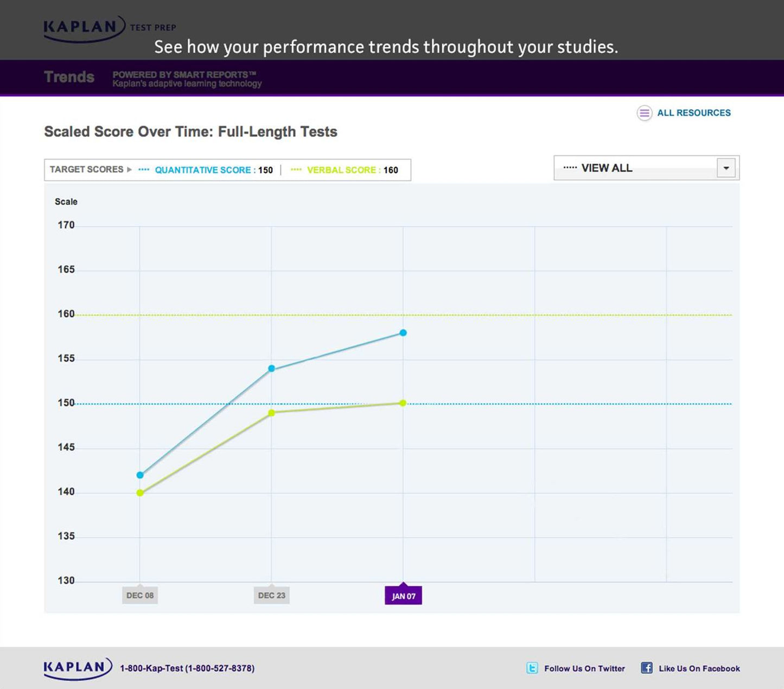Toggle the Verbal Score target legend
Screen dimensions: 784x689
(x=344, y=170)
